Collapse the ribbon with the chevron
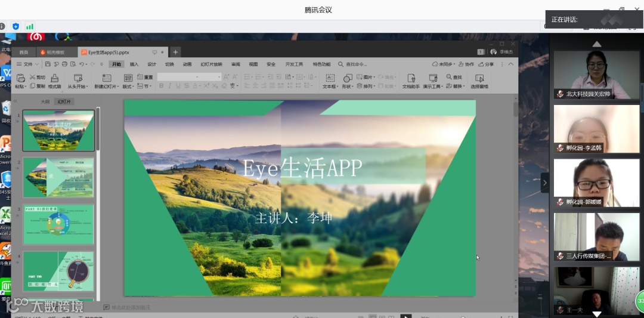This screenshot has height=318, width=644. coord(511,64)
